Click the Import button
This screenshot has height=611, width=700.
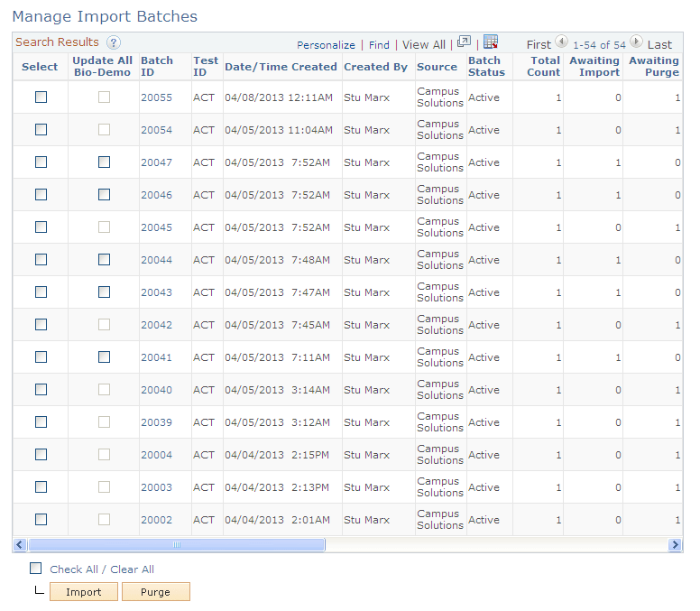(x=84, y=592)
